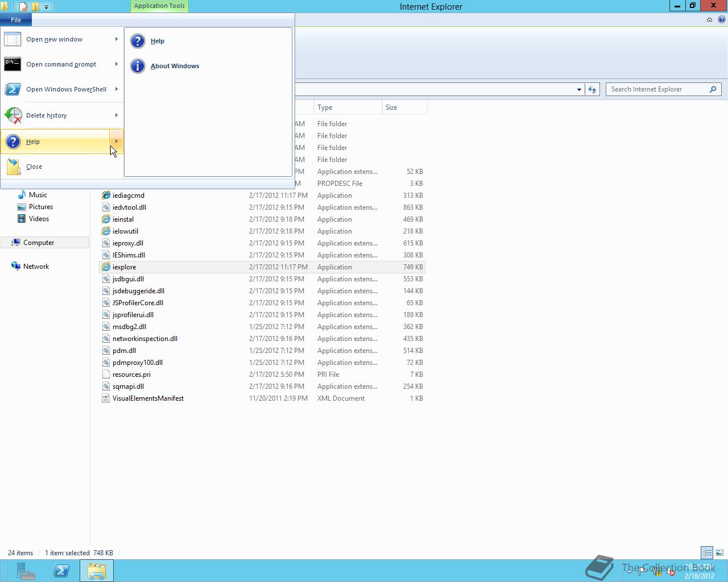Viewport: 728px width, 582px height.
Task: Select Music in the navigation pane
Action: (x=38, y=195)
